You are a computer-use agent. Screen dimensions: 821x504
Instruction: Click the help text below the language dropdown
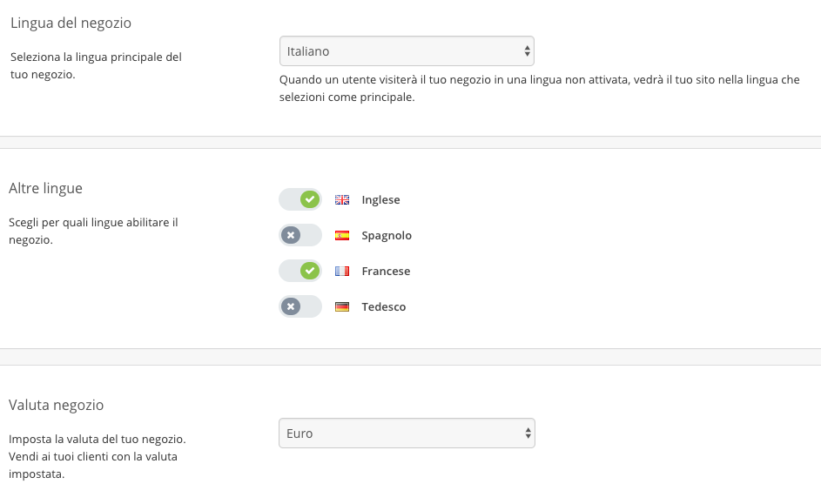539,89
